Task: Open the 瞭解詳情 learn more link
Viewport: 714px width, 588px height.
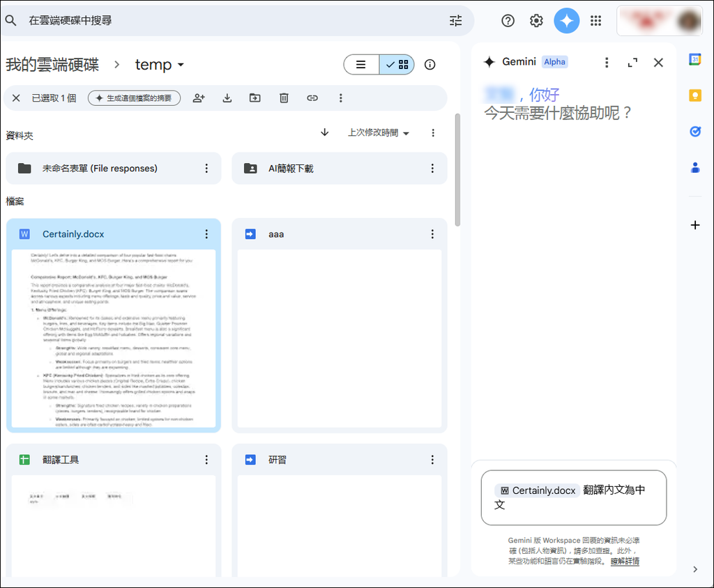Action: click(x=625, y=561)
